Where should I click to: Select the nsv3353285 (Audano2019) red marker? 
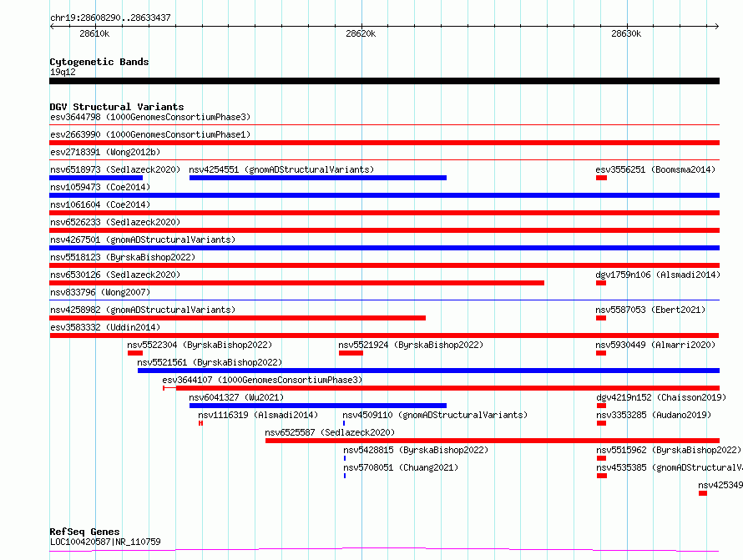[601, 423]
